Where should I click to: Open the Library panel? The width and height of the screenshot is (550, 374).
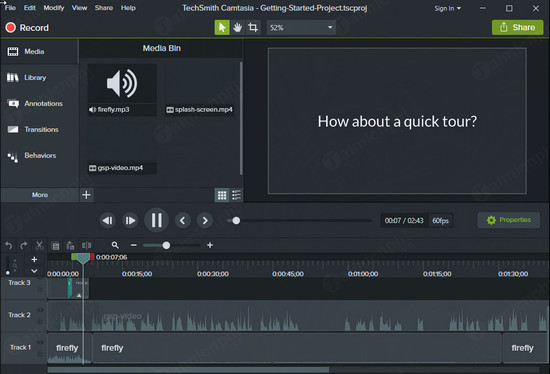pos(39,78)
